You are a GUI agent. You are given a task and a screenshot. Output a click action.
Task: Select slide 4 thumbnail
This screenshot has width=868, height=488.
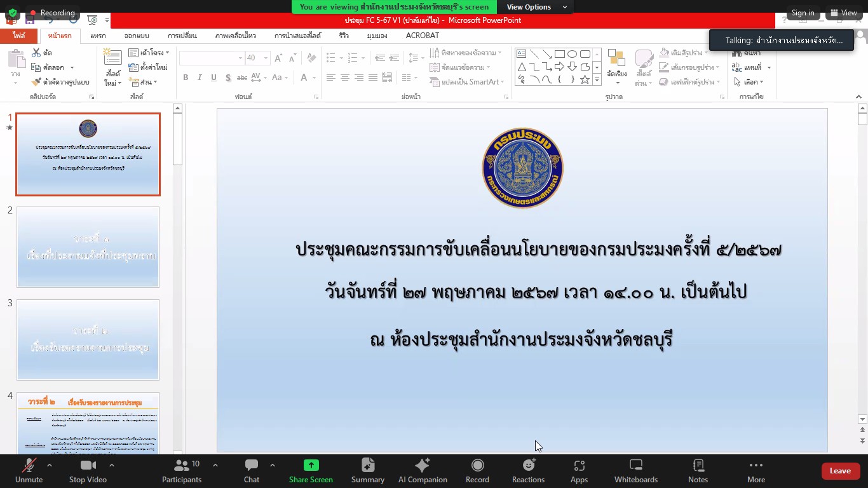tap(88, 423)
